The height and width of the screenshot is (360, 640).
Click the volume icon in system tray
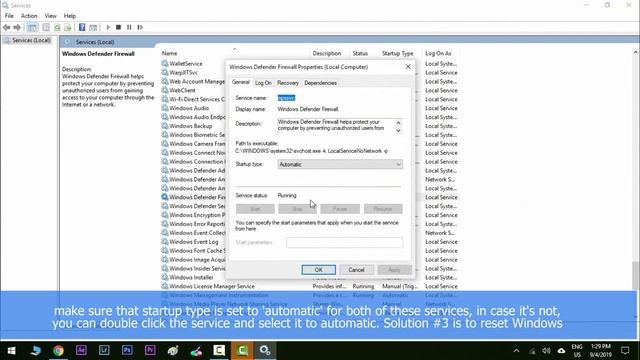(x=546, y=351)
